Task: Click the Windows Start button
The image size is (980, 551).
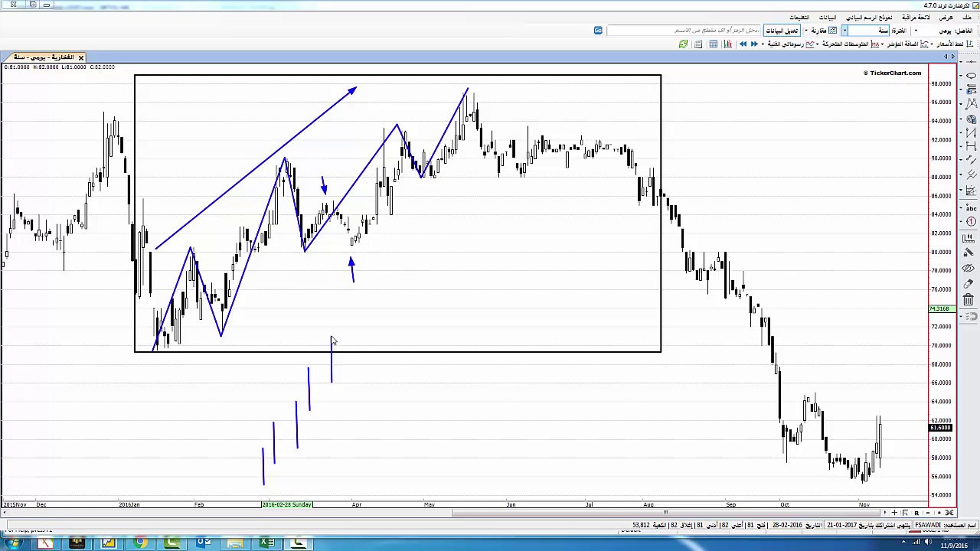Action: point(13,543)
